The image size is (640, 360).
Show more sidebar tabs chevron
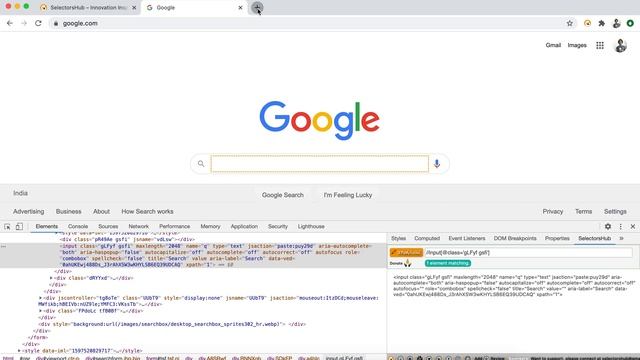[x=622, y=238]
